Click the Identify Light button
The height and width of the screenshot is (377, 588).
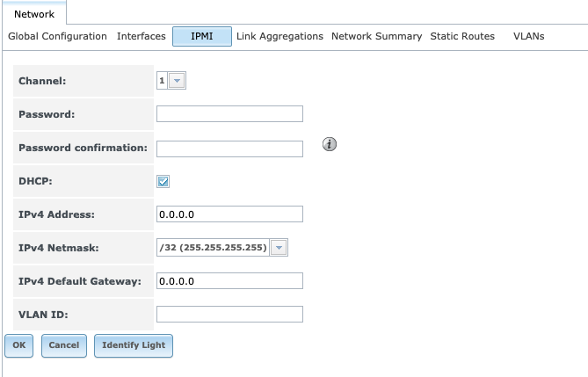coord(133,345)
